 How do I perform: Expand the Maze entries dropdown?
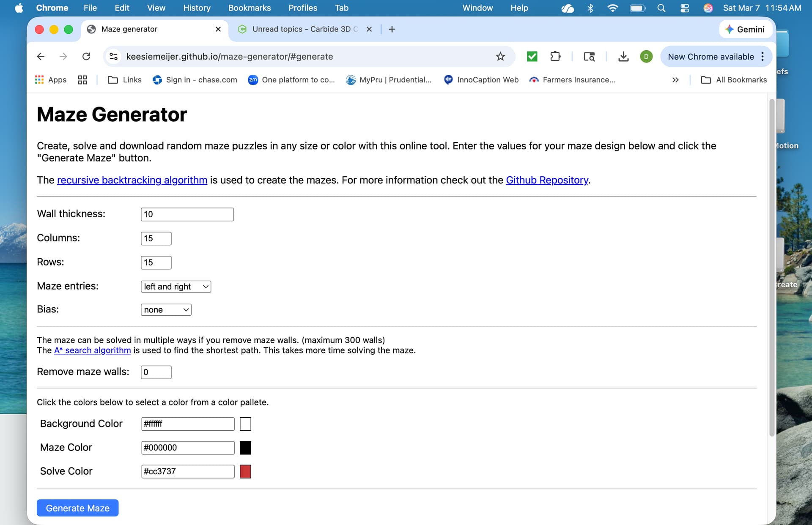[176, 287]
